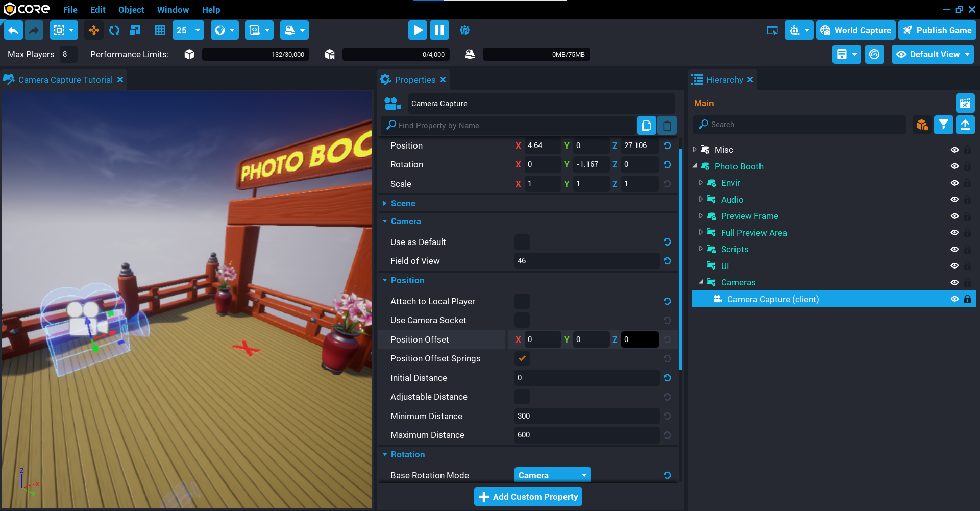Pause the preview with the Pause icon

click(x=439, y=30)
